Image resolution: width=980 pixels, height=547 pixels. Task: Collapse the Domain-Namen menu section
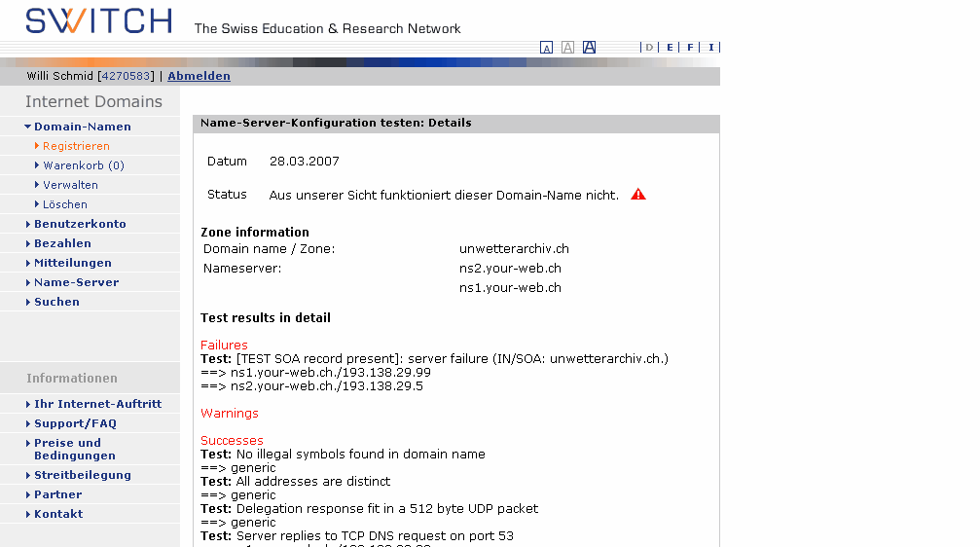[x=82, y=127]
